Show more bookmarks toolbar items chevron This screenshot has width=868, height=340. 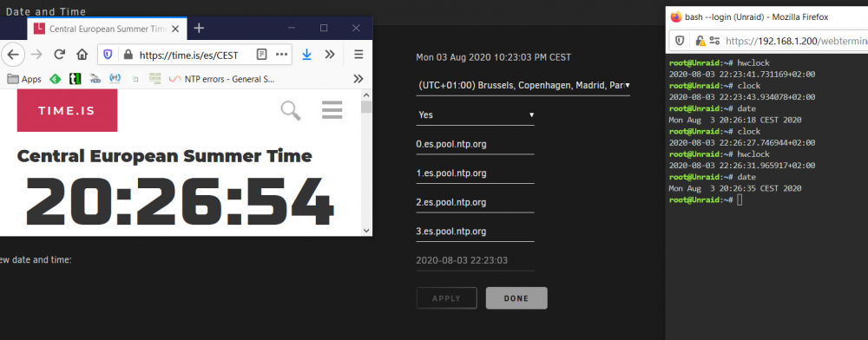point(358,79)
